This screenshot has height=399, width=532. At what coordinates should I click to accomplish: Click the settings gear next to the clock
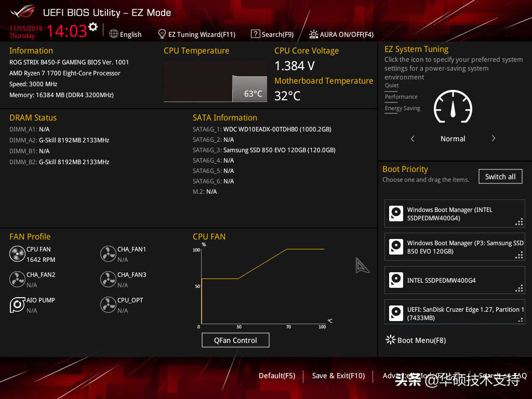point(93,26)
